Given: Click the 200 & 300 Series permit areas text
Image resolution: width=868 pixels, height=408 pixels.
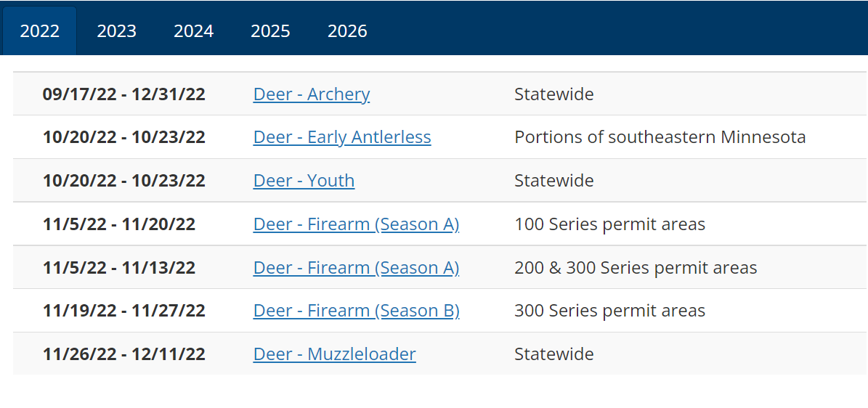Looking at the screenshot, I should pyautogui.click(x=636, y=267).
